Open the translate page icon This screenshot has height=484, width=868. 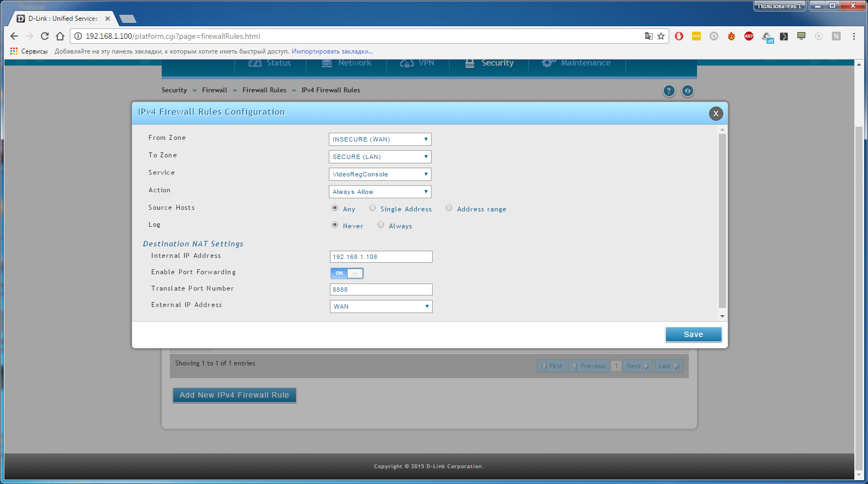point(648,36)
